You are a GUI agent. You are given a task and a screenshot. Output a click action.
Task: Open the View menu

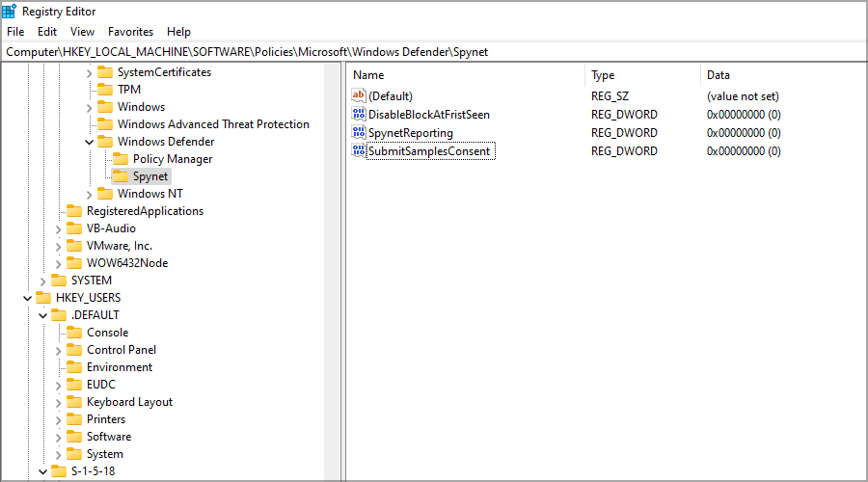82,32
